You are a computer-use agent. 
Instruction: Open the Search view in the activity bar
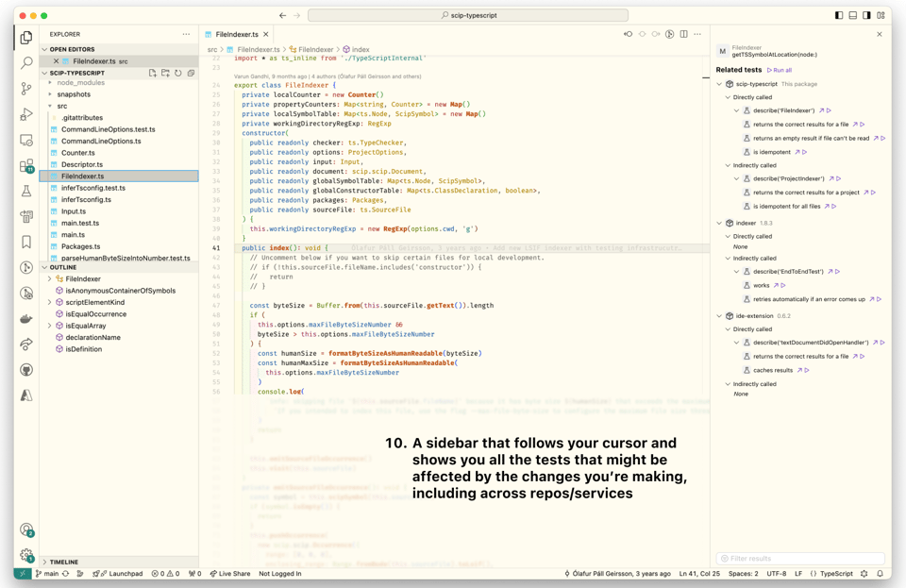[26, 64]
